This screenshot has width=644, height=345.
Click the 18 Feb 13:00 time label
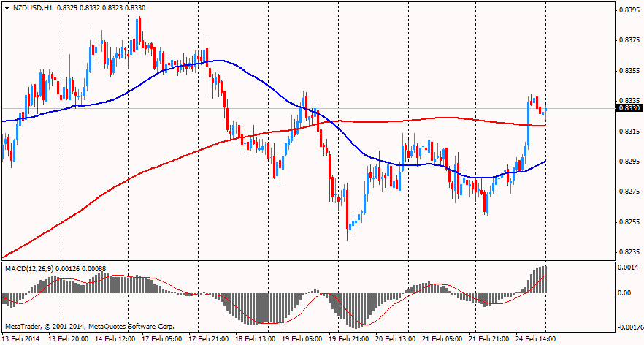point(255,339)
